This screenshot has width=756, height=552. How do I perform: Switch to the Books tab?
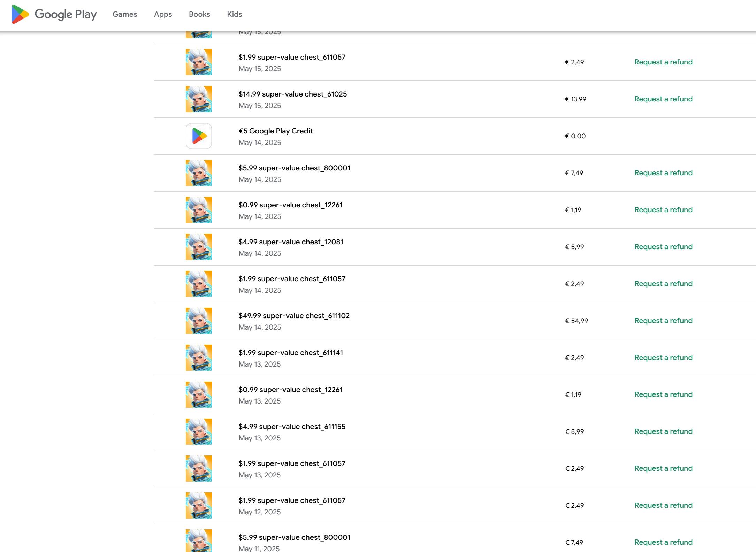pos(199,14)
